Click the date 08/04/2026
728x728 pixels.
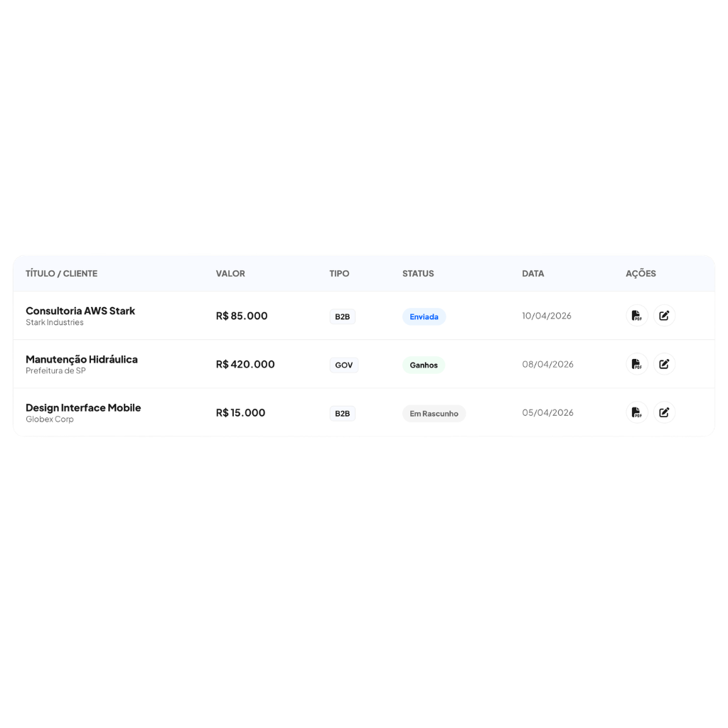[547, 364]
